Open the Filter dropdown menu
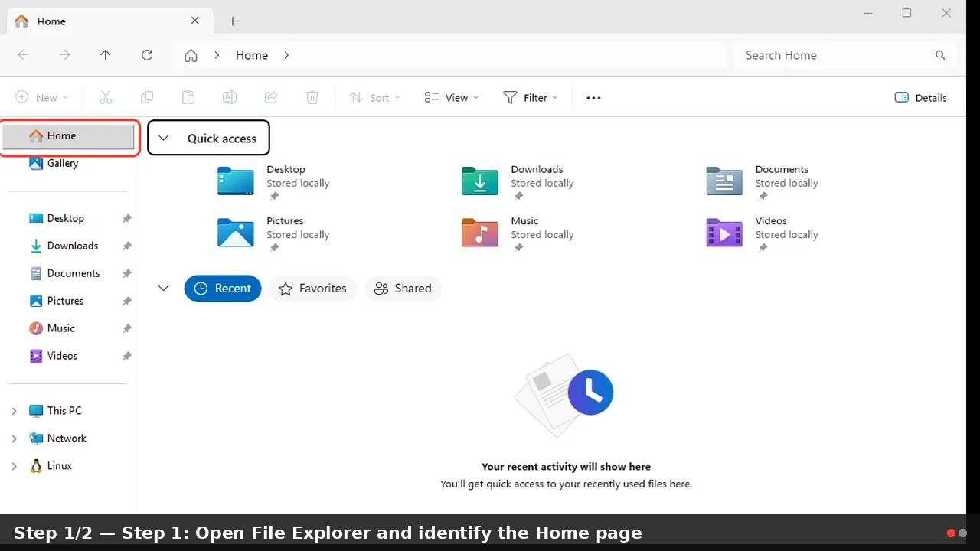Screen dimensions: 980x551 click(x=531, y=97)
